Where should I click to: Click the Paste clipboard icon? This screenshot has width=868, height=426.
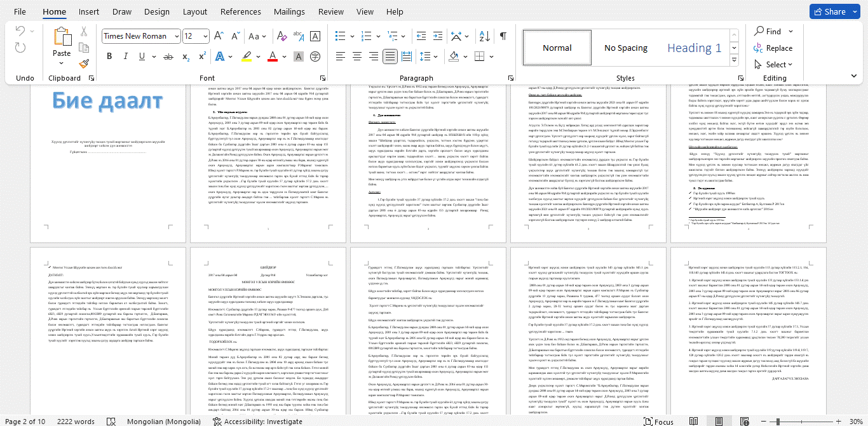[x=62, y=37]
